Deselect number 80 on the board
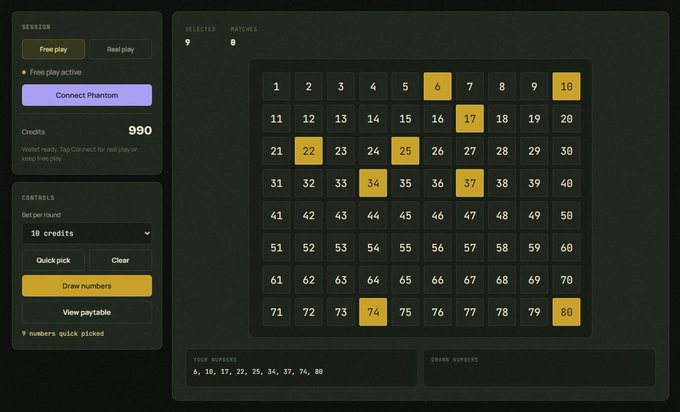Image resolution: width=680 pixels, height=412 pixels. (566, 312)
